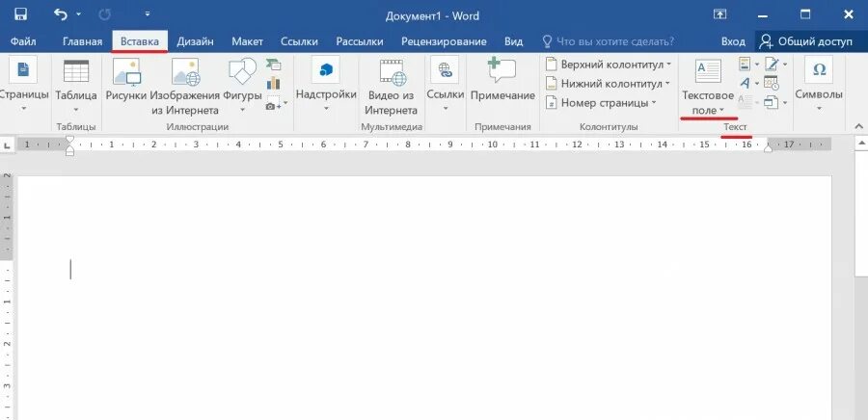Expand the Страницы dropdown

pyautogui.click(x=24, y=85)
